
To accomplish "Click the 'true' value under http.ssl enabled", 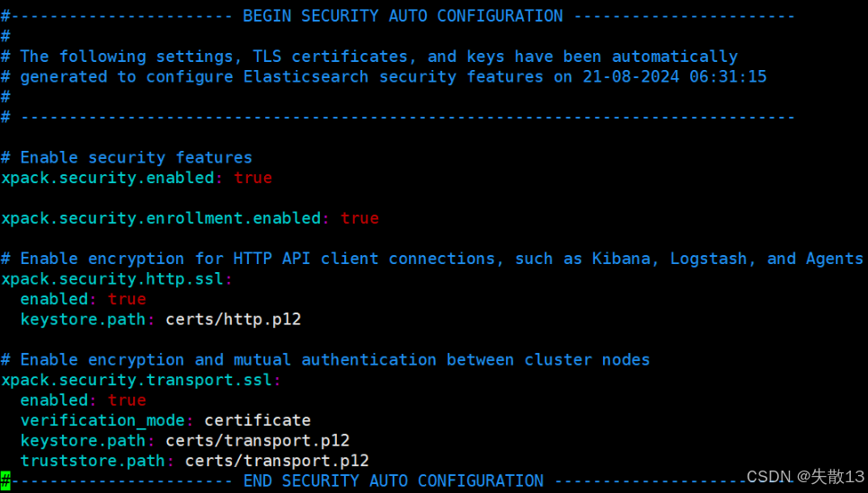I will (x=127, y=299).
